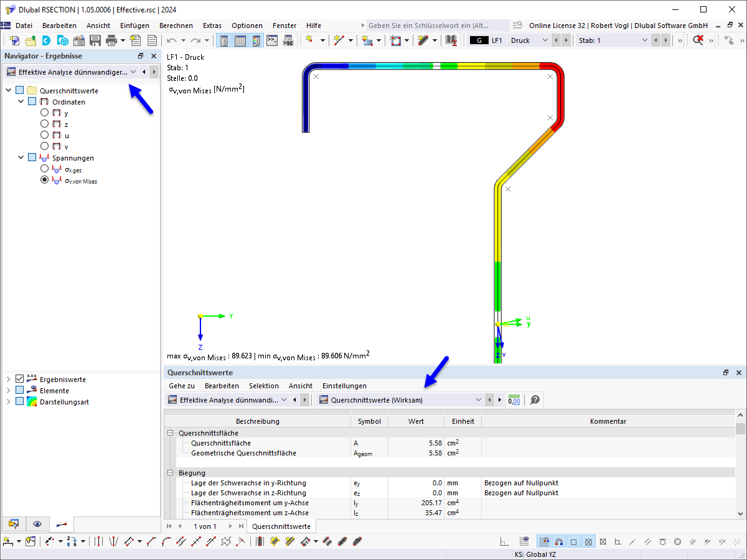Click the decimal places 0,00 icon
This screenshot has height=560, width=747.
click(514, 400)
